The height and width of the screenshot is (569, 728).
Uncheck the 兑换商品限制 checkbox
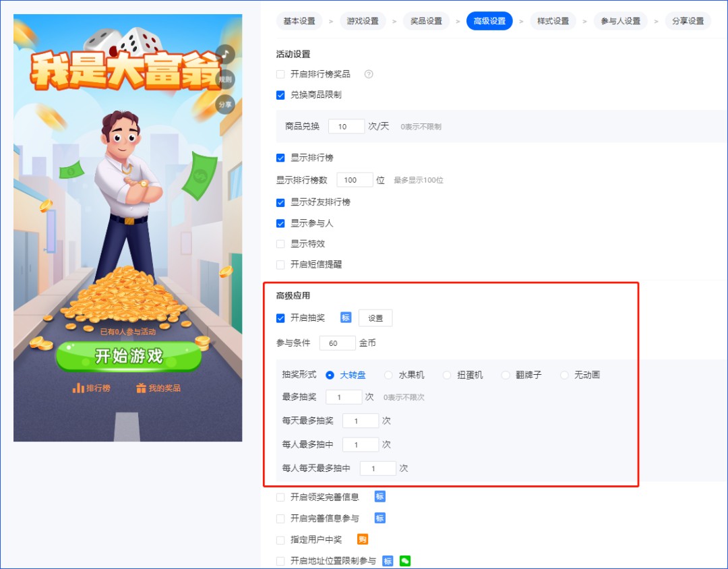[x=280, y=95]
